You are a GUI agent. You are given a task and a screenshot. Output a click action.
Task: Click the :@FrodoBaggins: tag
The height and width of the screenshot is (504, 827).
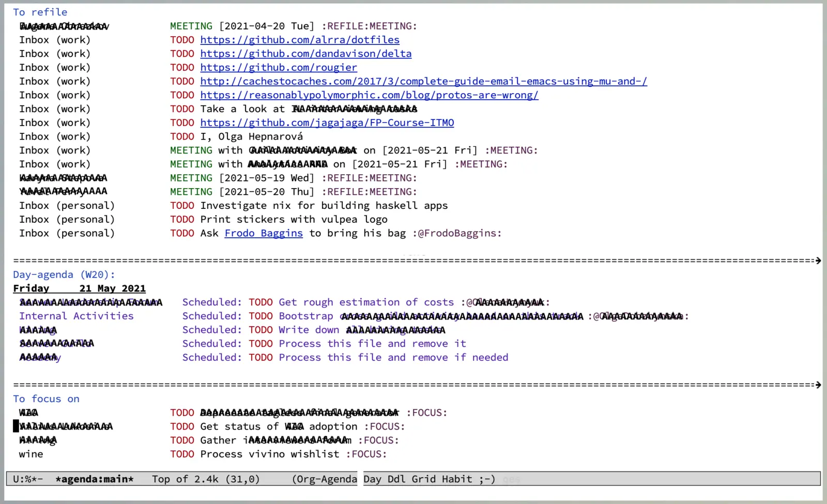(x=457, y=233)
